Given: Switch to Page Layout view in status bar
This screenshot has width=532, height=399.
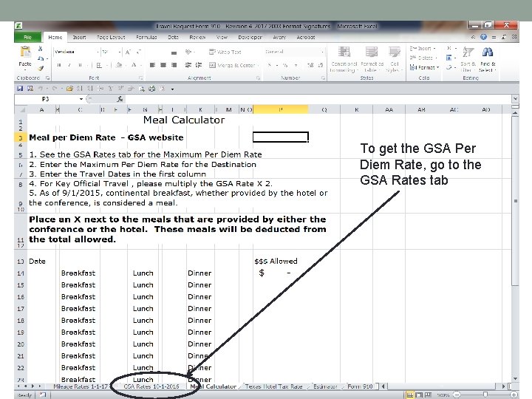Looking at the screenshot, I should pos(419,395).
